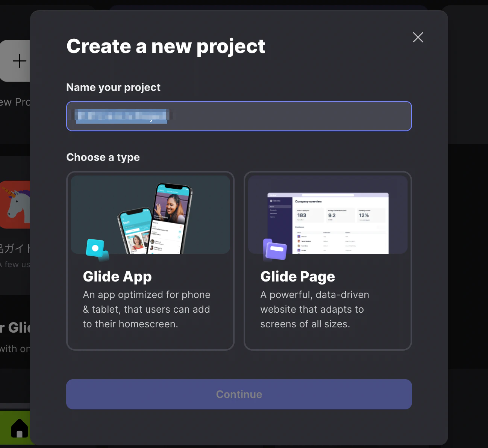Click the 'Name your project' label
Image resolution: width=488 pixels, height=448 pixels.
tap(114, 88)
